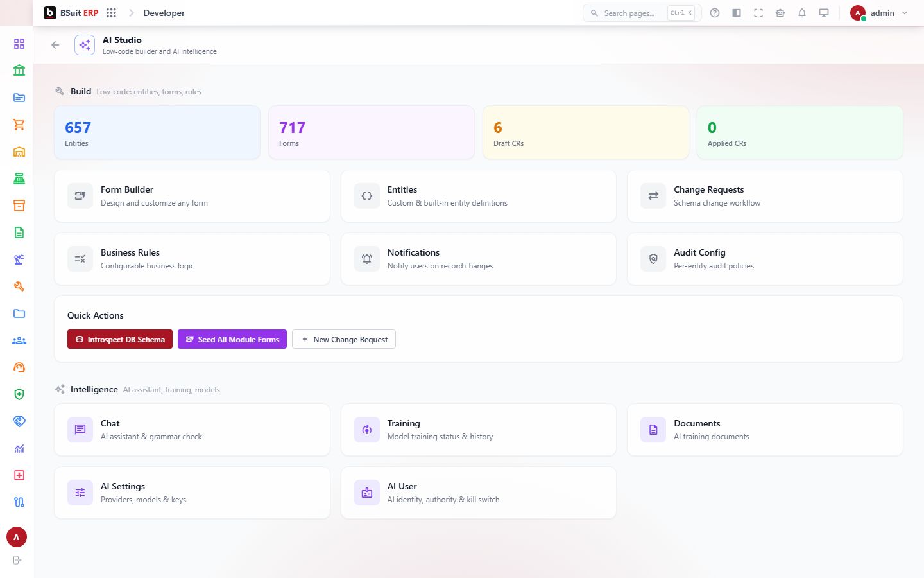Go back using the back arrow
The height and width of the screenshot is (578, 924).
coord(55,45)
